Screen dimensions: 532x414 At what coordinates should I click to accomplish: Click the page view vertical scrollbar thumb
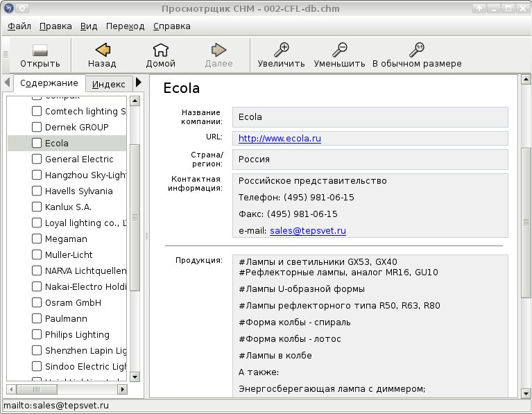coord(526,223)
